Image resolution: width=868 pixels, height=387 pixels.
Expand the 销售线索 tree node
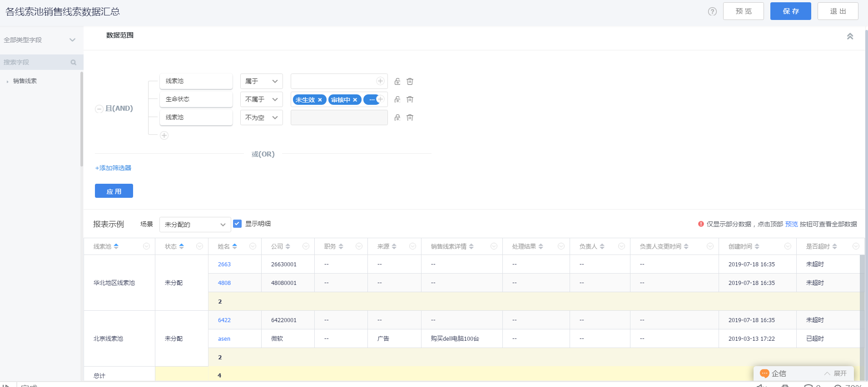tap(8, 82)
